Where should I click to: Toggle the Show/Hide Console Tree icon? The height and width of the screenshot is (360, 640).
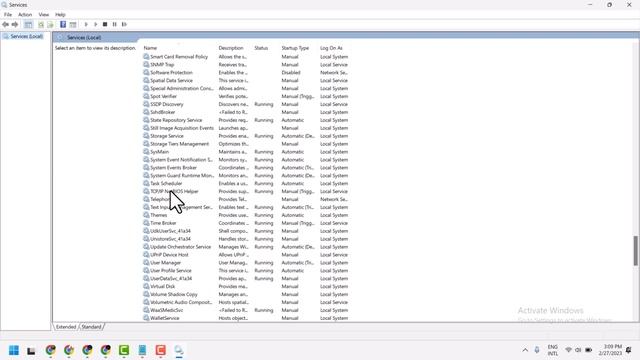28,24
